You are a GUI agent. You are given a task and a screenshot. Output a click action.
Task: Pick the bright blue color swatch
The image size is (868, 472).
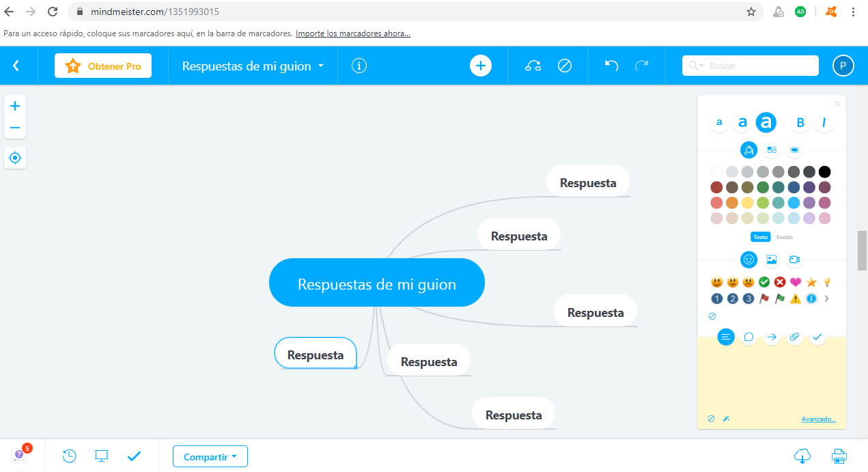[794, 203]
